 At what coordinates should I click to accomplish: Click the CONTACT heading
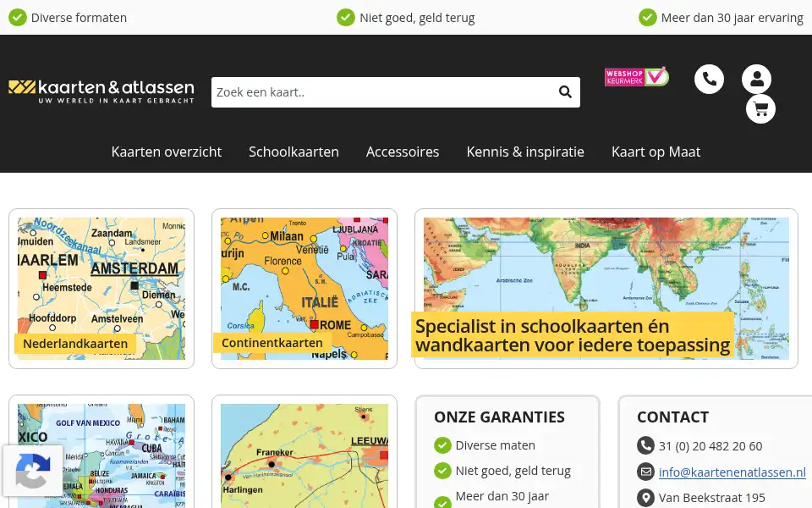[672, 417]
